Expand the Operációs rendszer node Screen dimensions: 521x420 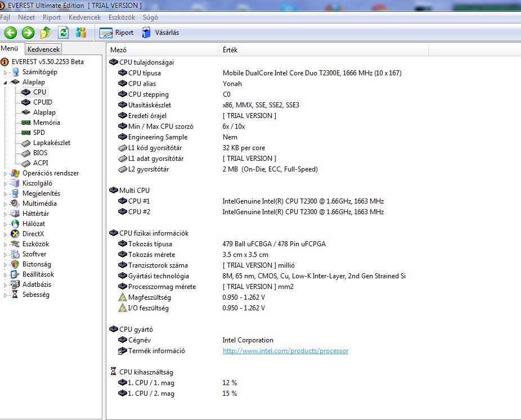(x=5, y=173)
